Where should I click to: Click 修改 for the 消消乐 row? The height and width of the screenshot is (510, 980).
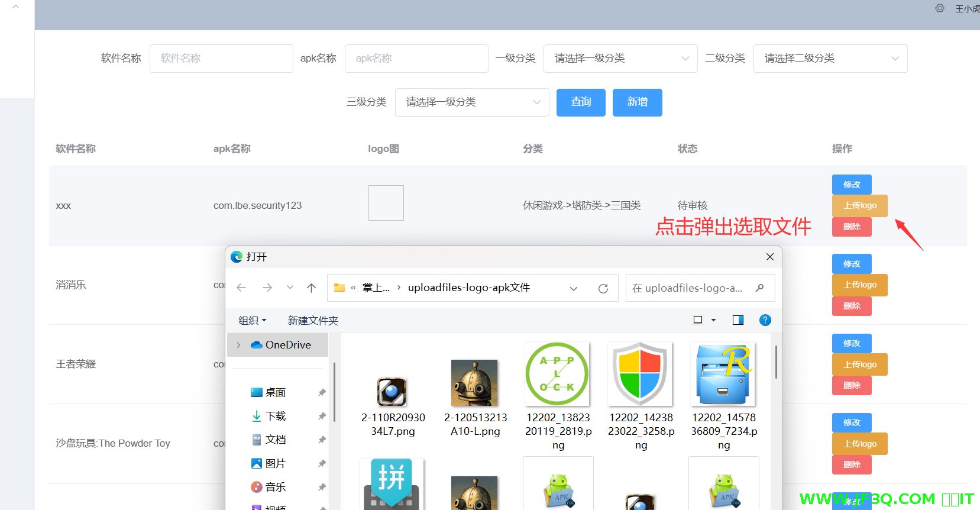point(852,264)
